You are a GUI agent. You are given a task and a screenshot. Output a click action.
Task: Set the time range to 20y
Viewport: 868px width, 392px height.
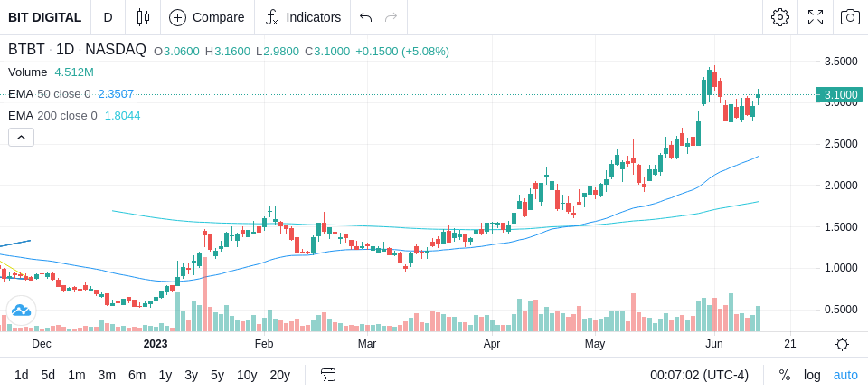279,376
